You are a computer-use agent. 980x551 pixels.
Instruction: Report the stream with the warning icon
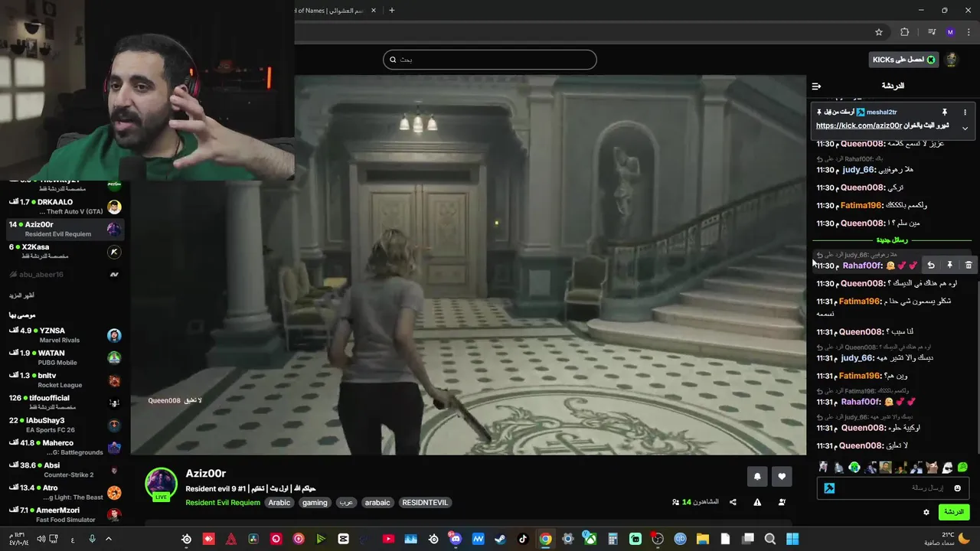tap(757, 502)
